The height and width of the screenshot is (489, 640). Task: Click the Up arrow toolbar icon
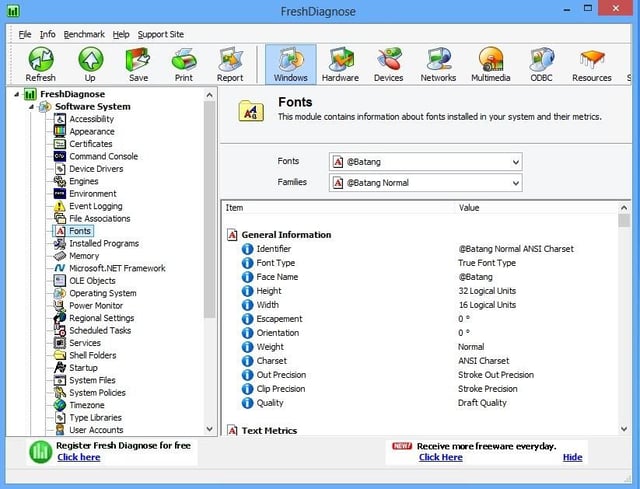90,64
